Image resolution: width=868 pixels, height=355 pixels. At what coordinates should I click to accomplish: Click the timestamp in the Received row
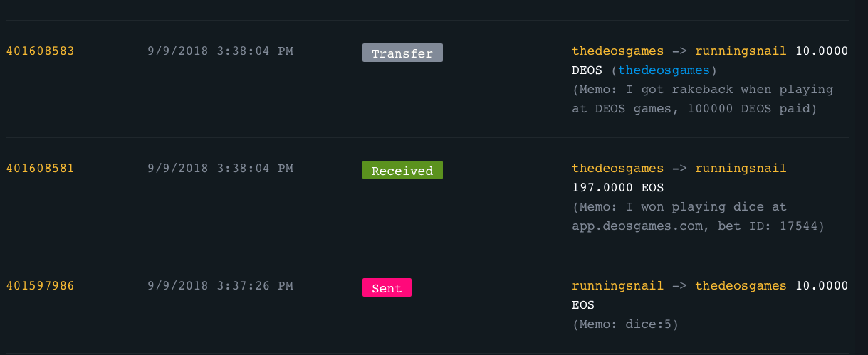click(220, 169)
